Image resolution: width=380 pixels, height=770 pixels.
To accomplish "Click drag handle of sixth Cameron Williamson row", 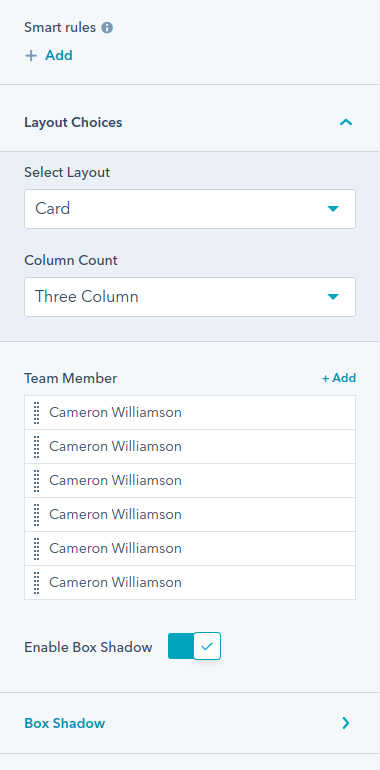I will 36,582.
